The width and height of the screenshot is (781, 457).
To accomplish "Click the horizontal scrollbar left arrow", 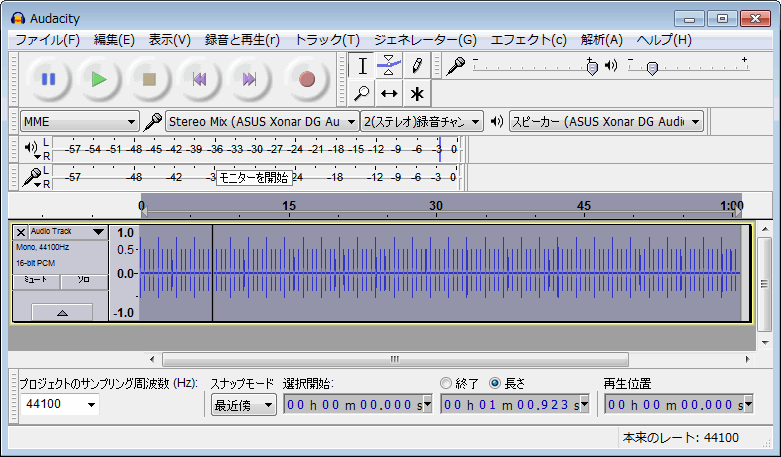I will pyautogui.click(x=152, y=359).
